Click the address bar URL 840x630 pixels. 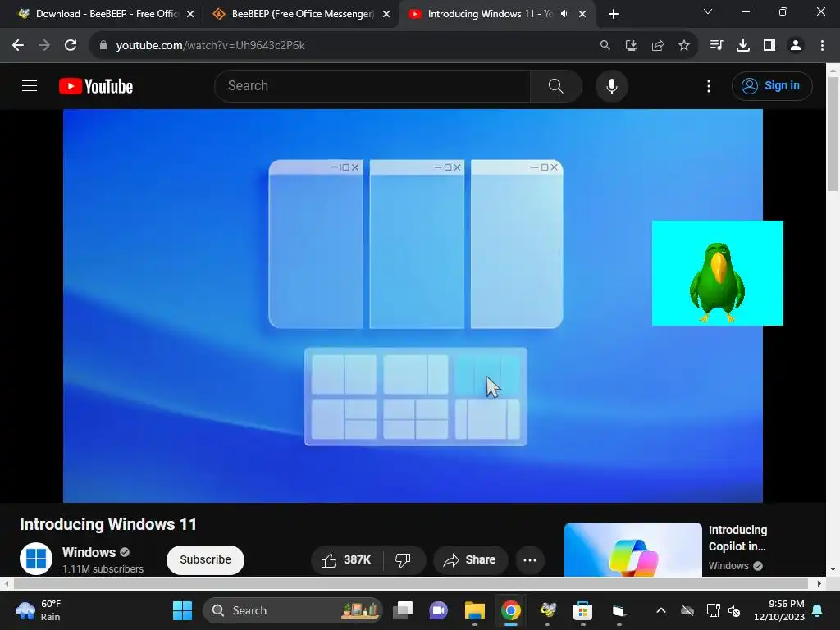[x=210, y=46]
